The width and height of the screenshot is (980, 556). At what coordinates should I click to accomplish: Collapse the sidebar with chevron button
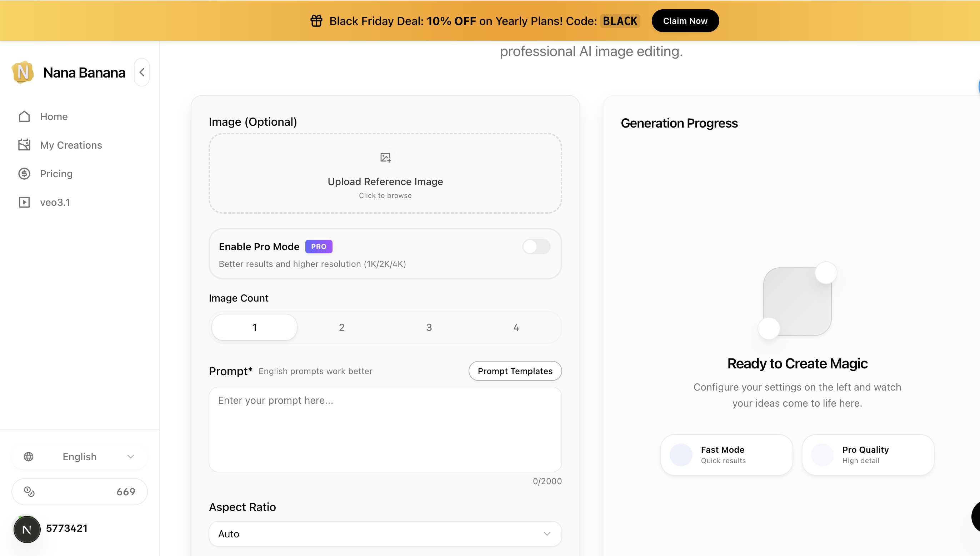141,72
